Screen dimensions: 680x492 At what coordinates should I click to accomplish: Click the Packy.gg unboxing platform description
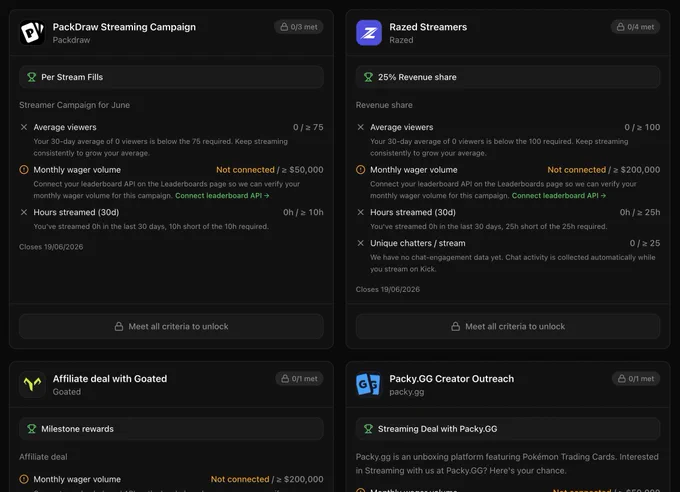point(507,464)
